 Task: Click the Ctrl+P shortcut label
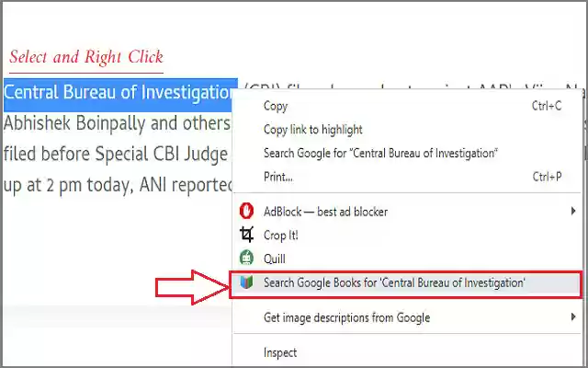click(x=548, y=177)
